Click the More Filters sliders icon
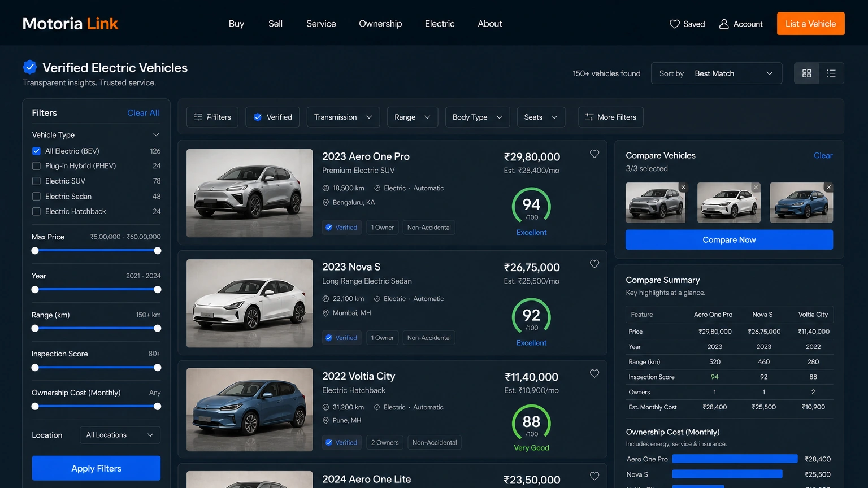 [589, 117]
